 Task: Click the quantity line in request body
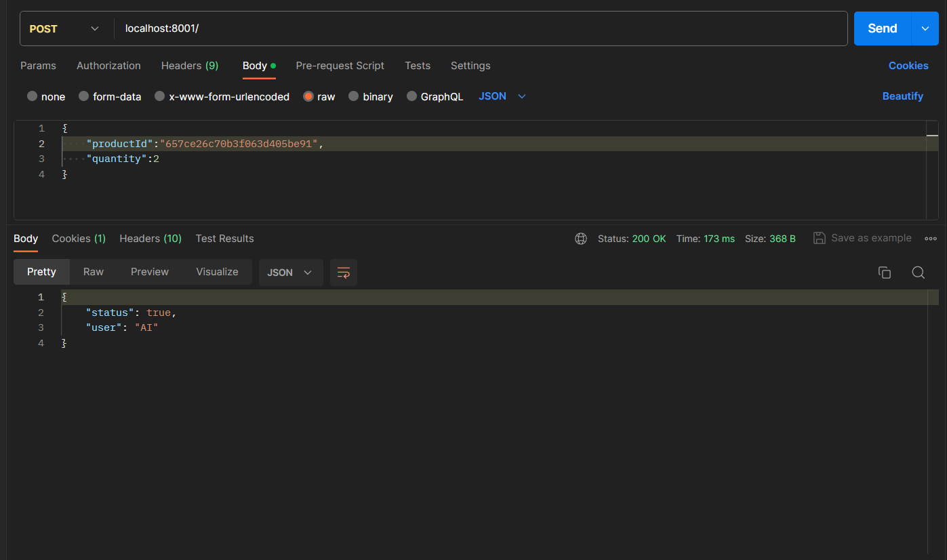494,159
